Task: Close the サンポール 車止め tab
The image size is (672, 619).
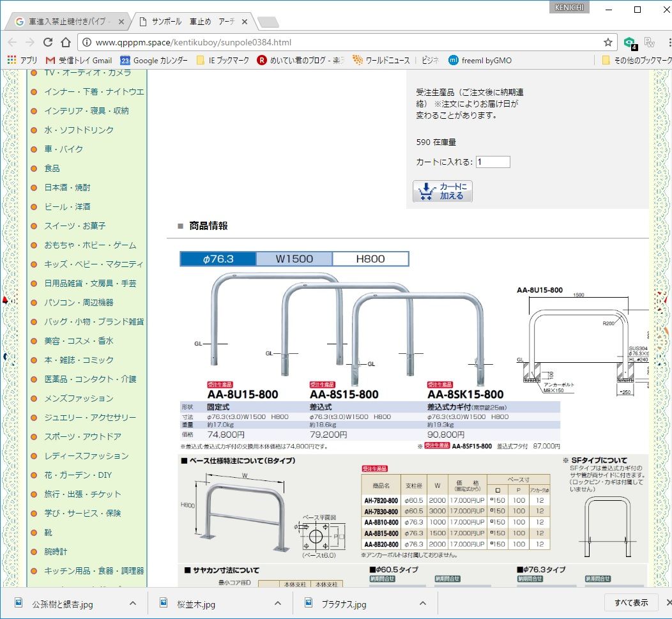Action: coord(246,22)
